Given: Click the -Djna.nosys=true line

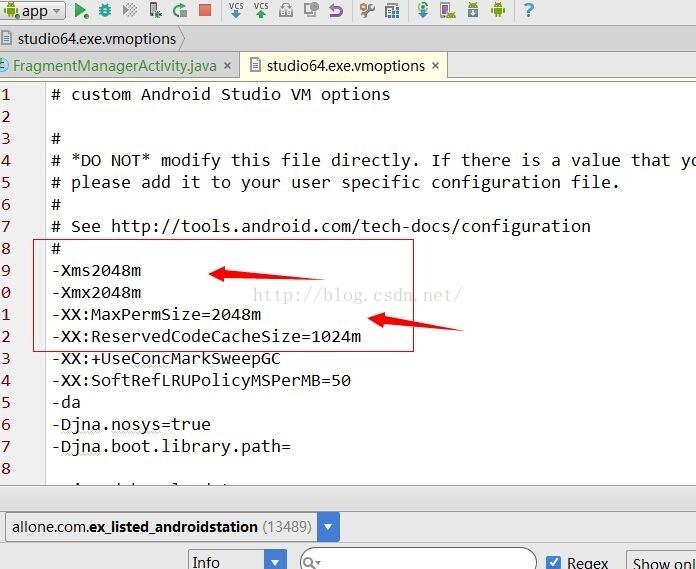Looking at the screenshot, I should tap(131, 424).
